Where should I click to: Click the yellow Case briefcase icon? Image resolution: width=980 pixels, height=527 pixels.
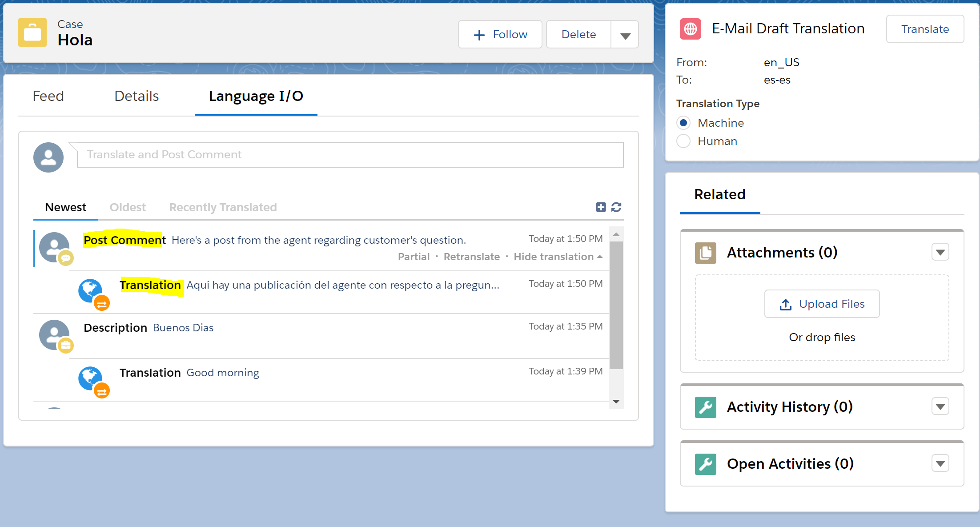click(x=32, y=32)
